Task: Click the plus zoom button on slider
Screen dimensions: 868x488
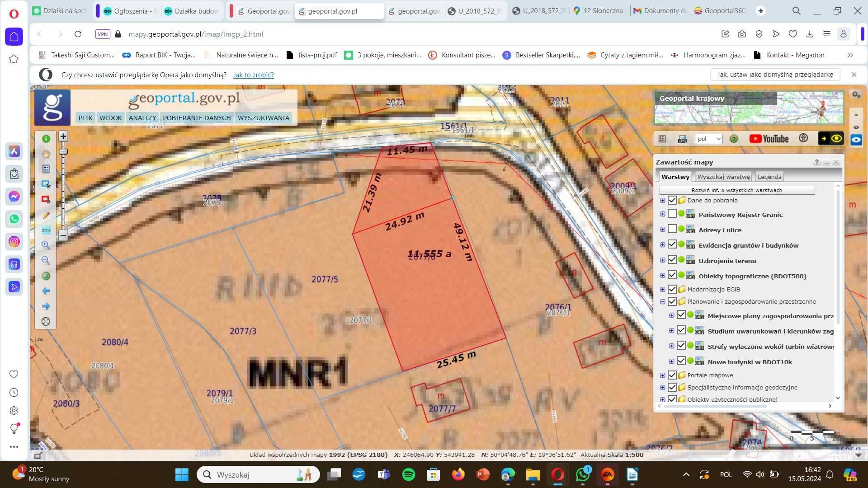Action: 63,136
